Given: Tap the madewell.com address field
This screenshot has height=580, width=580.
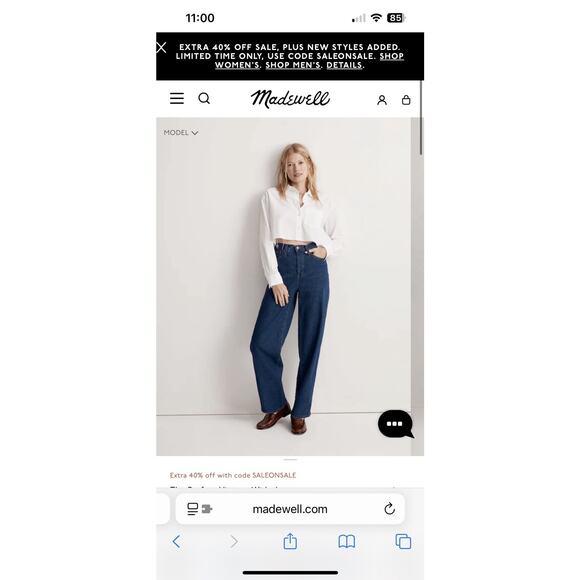Looking at the screenshot, I should coord(290,509).
